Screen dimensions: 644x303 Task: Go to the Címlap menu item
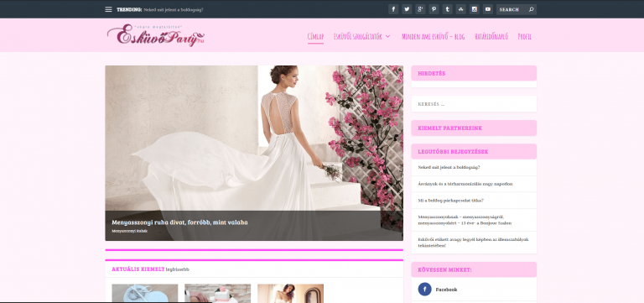tap(315, 37)
